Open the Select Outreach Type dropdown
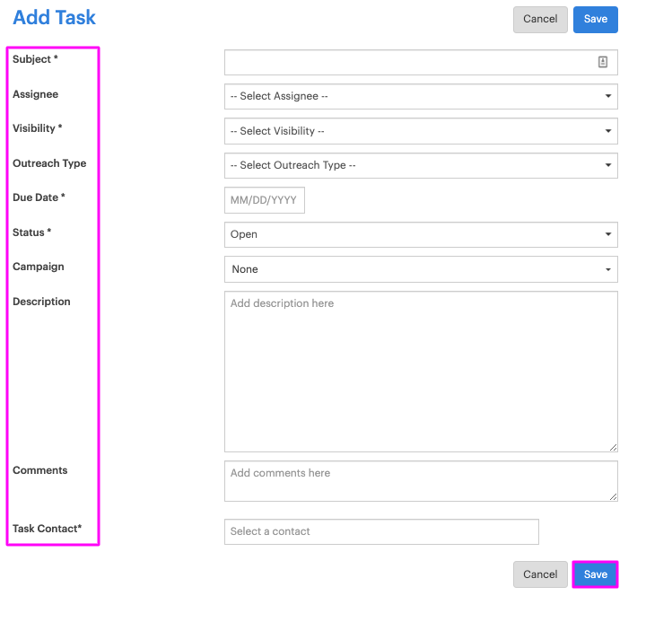This screenshot has width=672, height=622. click(x=421, y=165)
